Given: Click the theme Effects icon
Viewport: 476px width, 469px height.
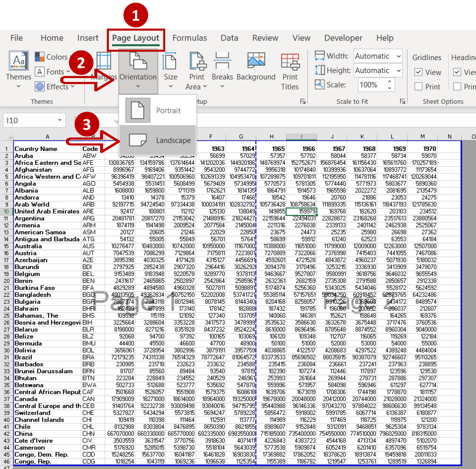Looking at the screenshot, I should pos(40,86).
